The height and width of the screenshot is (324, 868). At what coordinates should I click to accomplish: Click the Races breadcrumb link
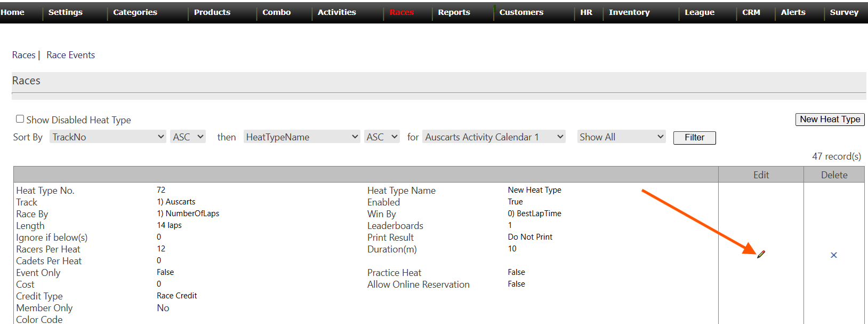pyautogui.click(x=23, y=55)
